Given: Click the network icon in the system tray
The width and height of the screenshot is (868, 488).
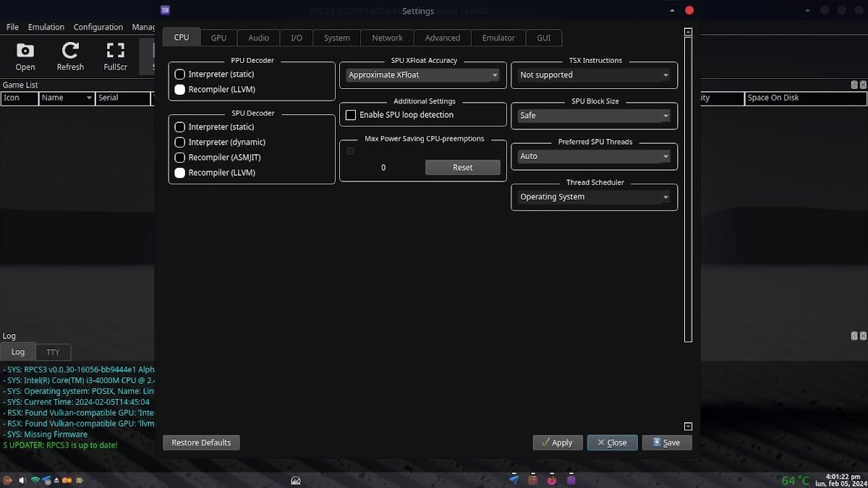Looking at the screenshot, I should (33, 479).
